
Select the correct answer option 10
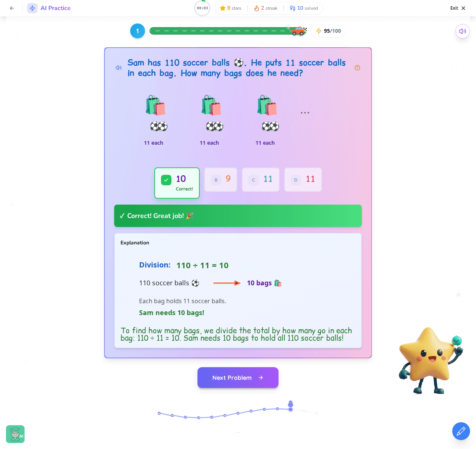(x=177, y=183)
